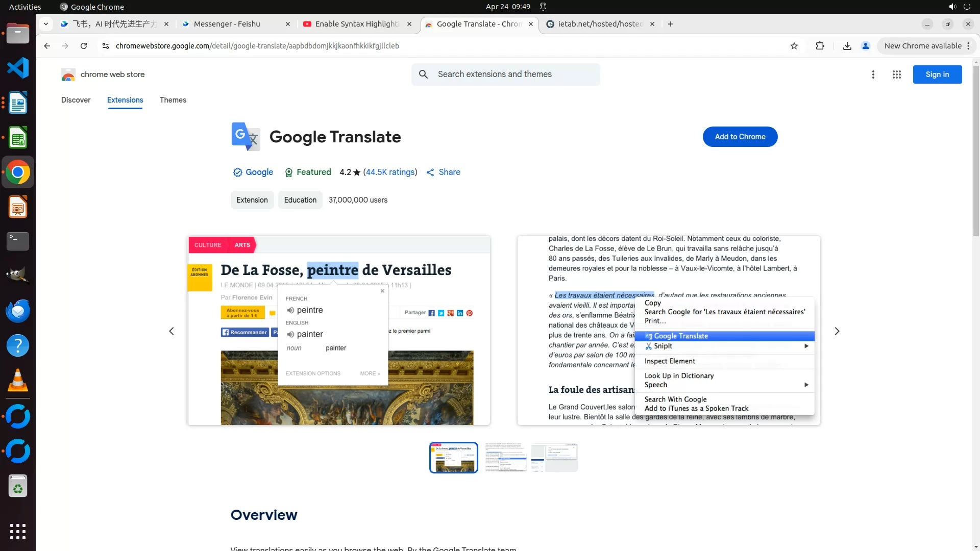This screenshot has height=551, width=980.
Task: Expand the tab search dropdown arrow
Action: (x=46, y=24)
